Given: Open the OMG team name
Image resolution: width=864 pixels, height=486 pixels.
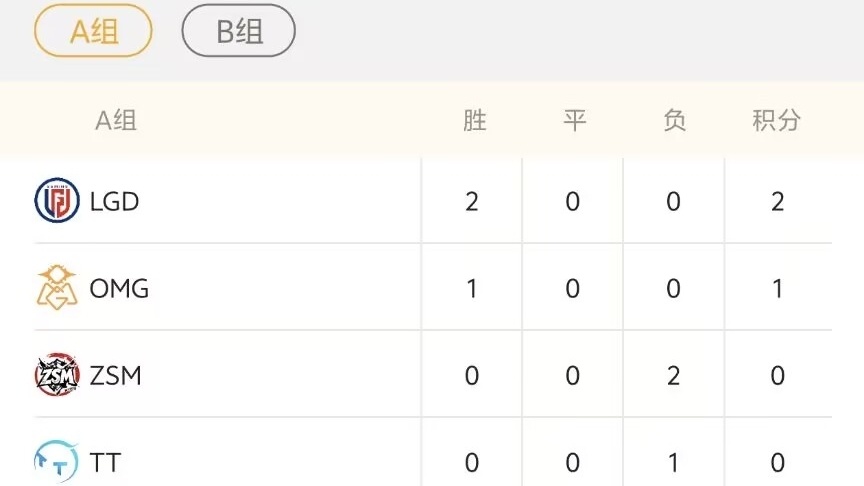Looking at the screenshot, I should pos(119,289).
